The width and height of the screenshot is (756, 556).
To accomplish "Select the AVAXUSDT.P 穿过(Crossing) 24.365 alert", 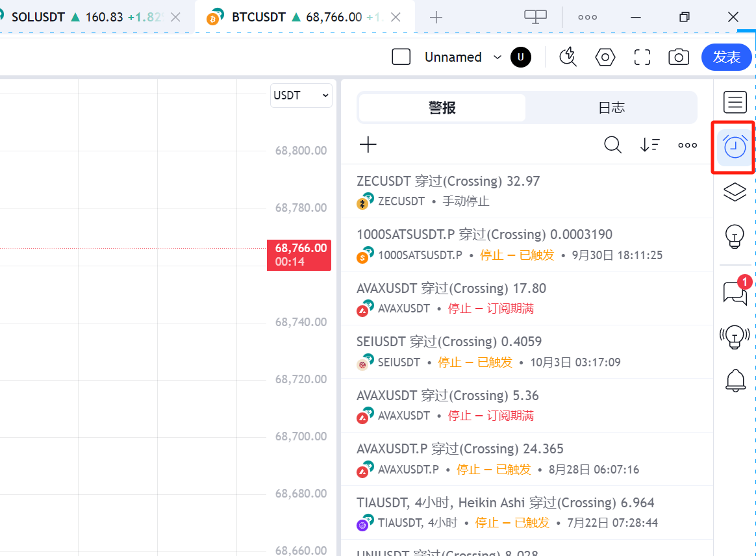I will tap(527, 459).
